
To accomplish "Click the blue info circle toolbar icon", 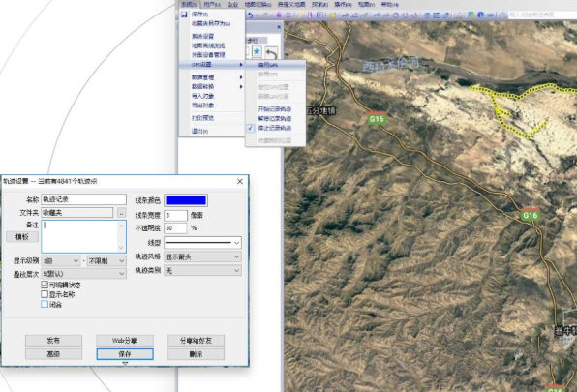I will 480,15.
